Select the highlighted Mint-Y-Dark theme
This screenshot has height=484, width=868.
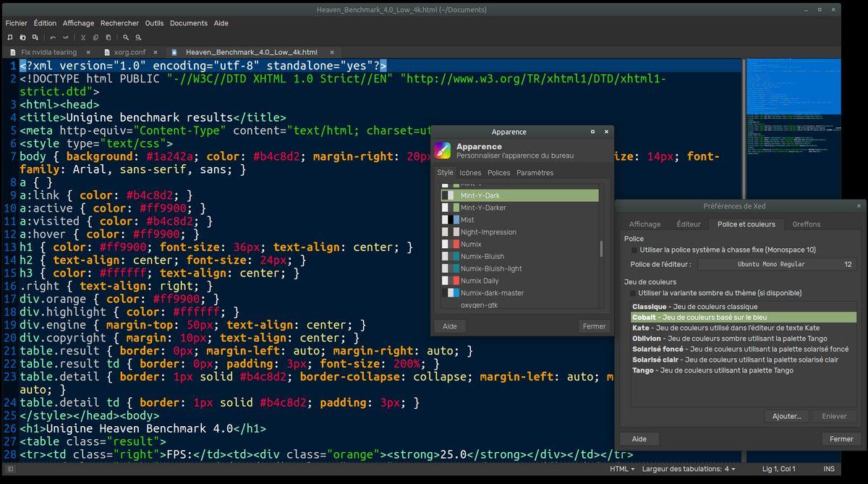(x=519, y=195)
